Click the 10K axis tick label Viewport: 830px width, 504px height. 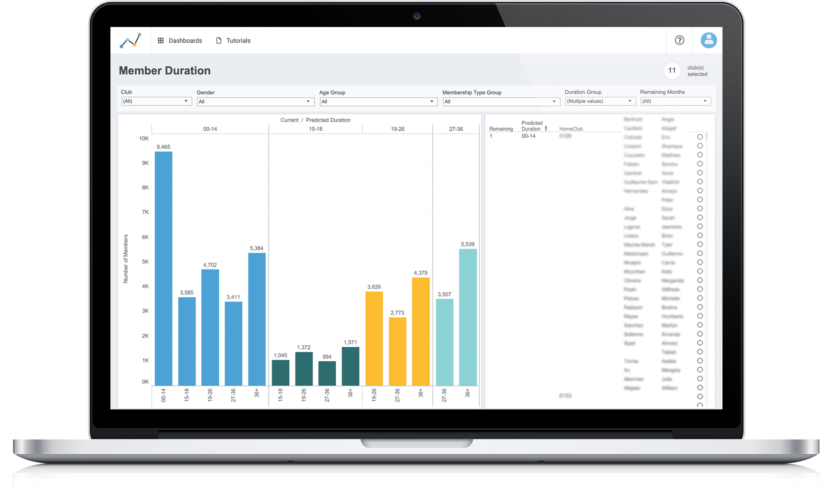coord(144,139)
